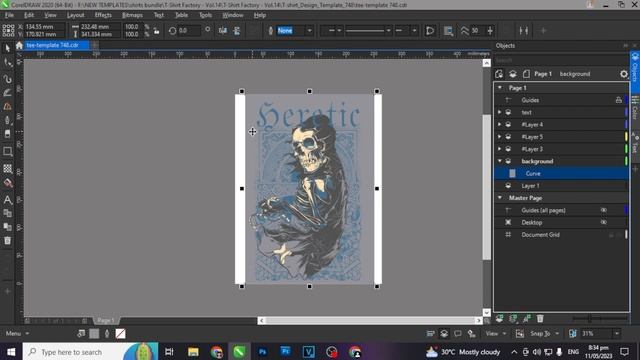The height and width of the screenshot is (360, 640).
Task: Click New layer icon in Objects panel
Action: coord(499,319)
